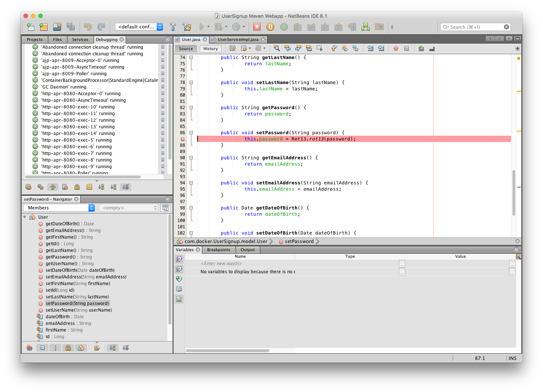
Task: Collapse the User class node in Navigator
Action: 25,217
